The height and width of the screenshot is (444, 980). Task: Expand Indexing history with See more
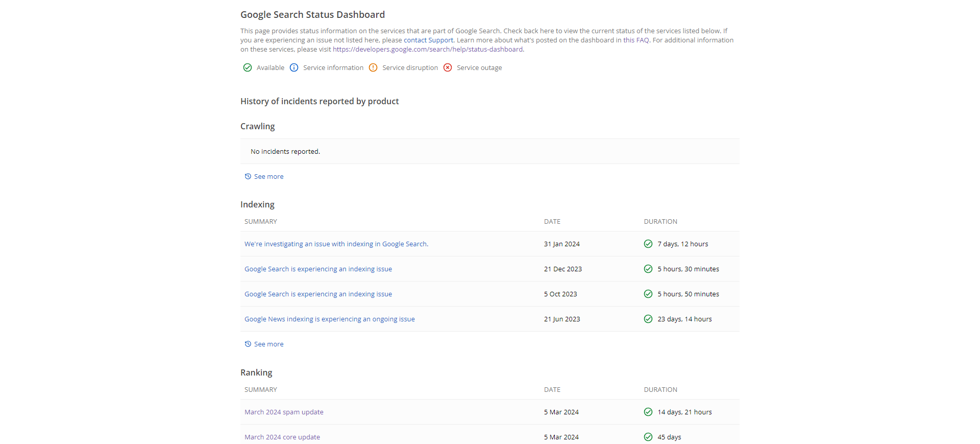click(x=268, y=344)
